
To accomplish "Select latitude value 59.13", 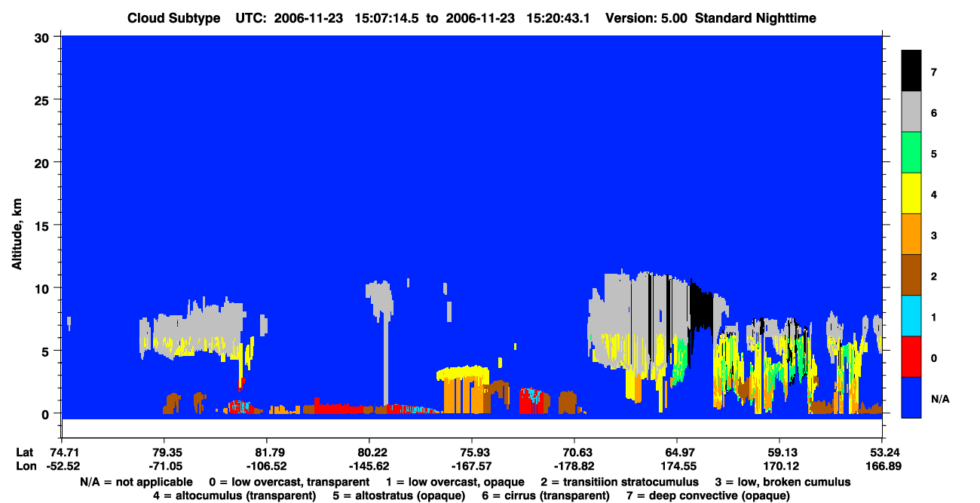I will click(x=779, y=452).
